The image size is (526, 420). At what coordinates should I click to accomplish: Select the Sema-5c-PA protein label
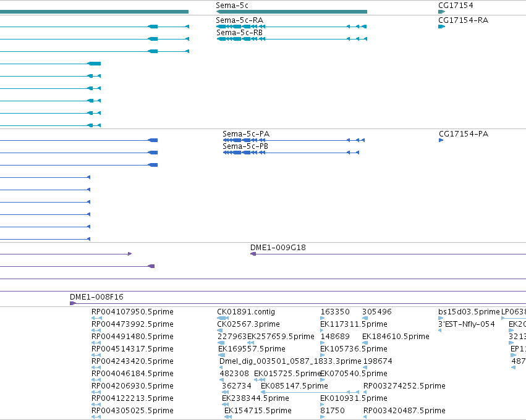click(x=246, y=134)
